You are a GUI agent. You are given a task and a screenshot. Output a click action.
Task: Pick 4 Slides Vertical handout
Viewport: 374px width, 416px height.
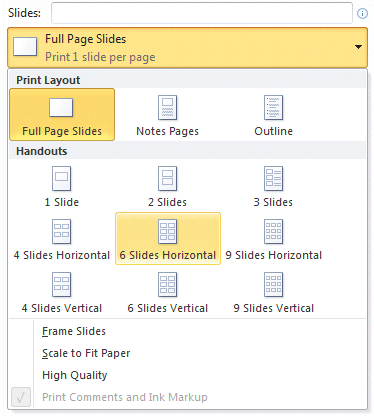point(62,293)
